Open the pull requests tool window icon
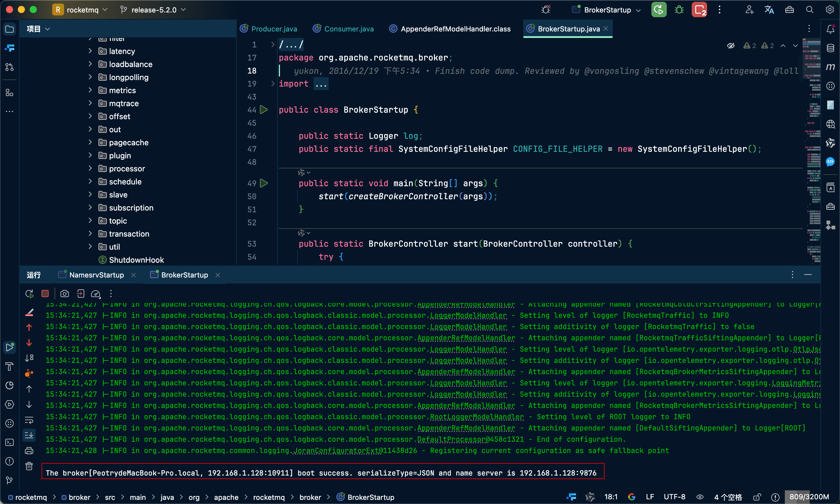Screen dimensions: 840x504 (x=9, y=67)
